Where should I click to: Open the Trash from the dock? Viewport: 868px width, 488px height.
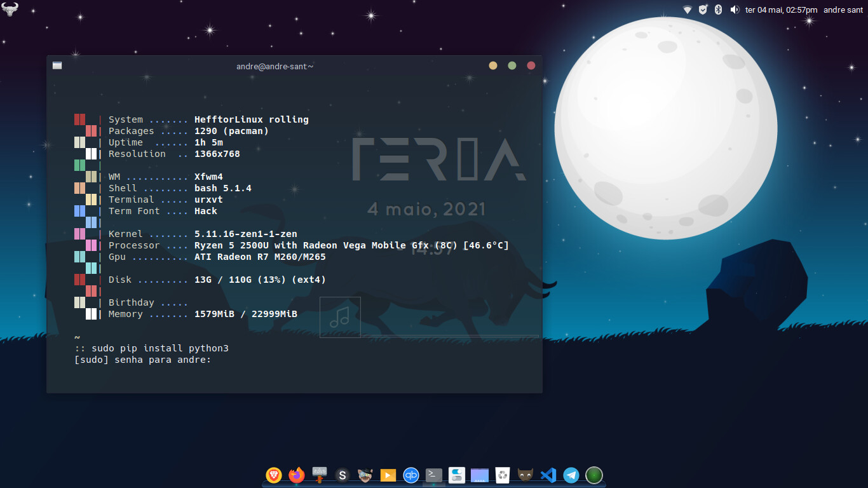[503, 475]
